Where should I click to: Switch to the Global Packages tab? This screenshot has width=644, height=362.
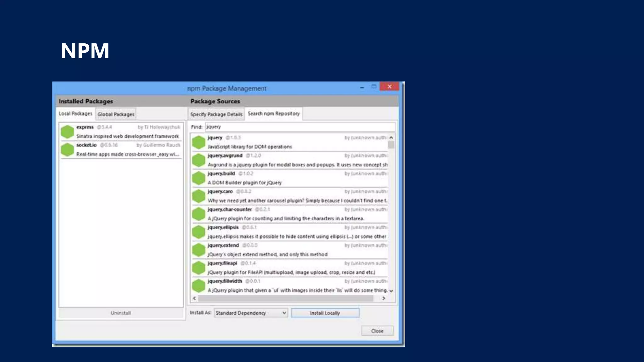pos(116,114)
